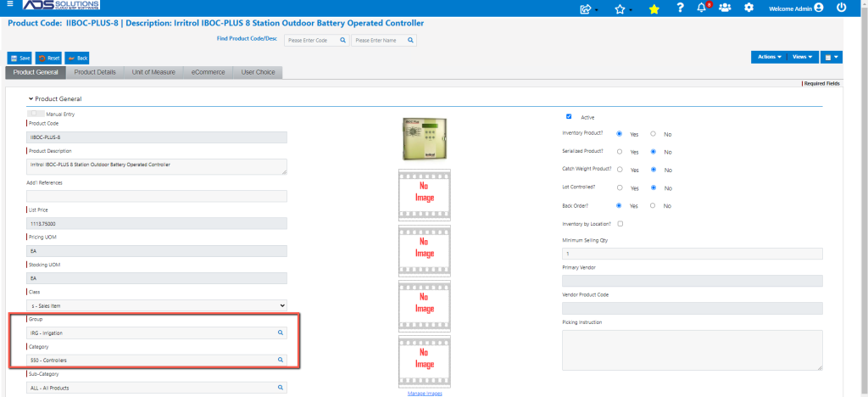Click the Category field lookup magnifier
This screenshot has height=397, width=868.
[x=280, y=360]
